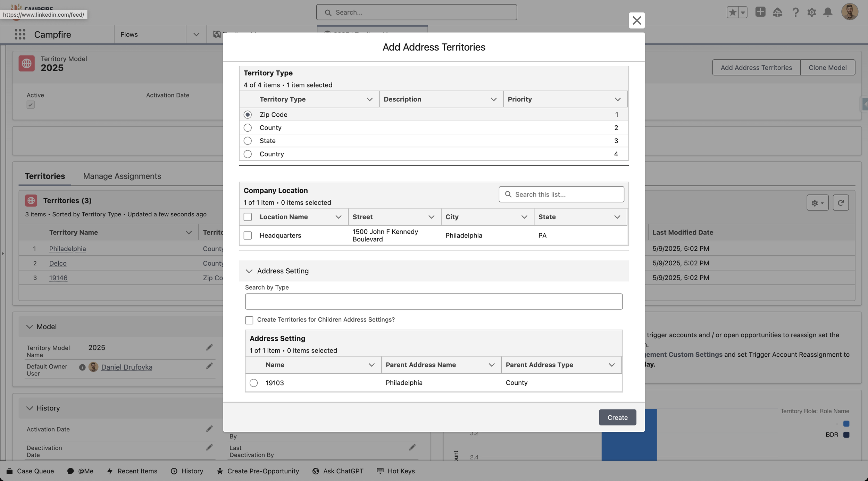Switch to Manage Assignments tab
The image size is (868, 481).
pos(122,176)
